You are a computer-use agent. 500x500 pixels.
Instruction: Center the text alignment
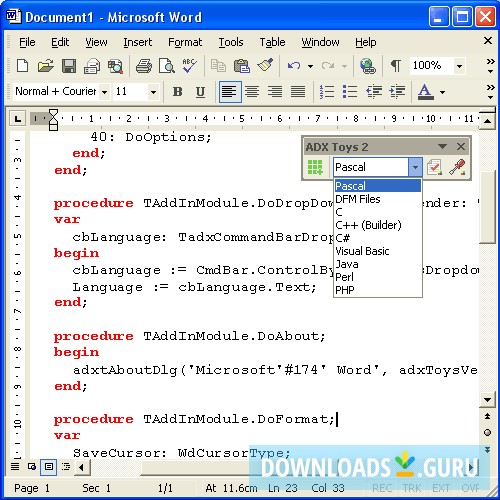point(252,91)
